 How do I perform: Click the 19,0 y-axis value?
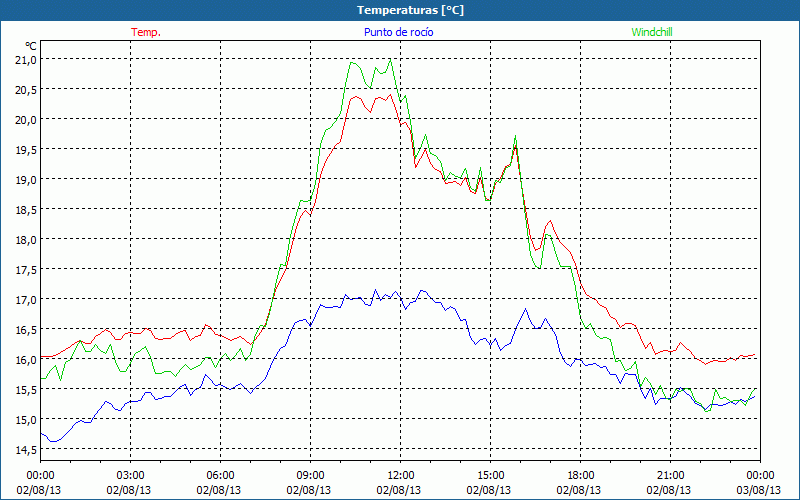point(26,180)
